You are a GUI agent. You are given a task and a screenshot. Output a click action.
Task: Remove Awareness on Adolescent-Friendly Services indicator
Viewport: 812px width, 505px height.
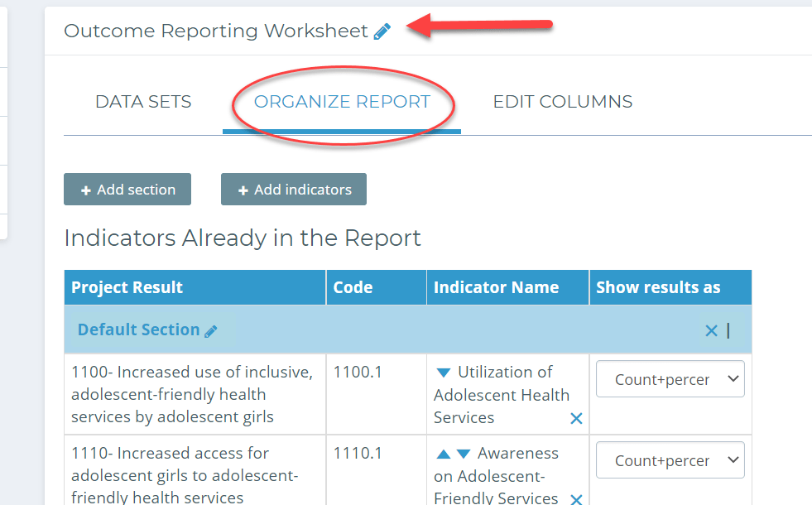pyautogui.click(x=576, y=499)
